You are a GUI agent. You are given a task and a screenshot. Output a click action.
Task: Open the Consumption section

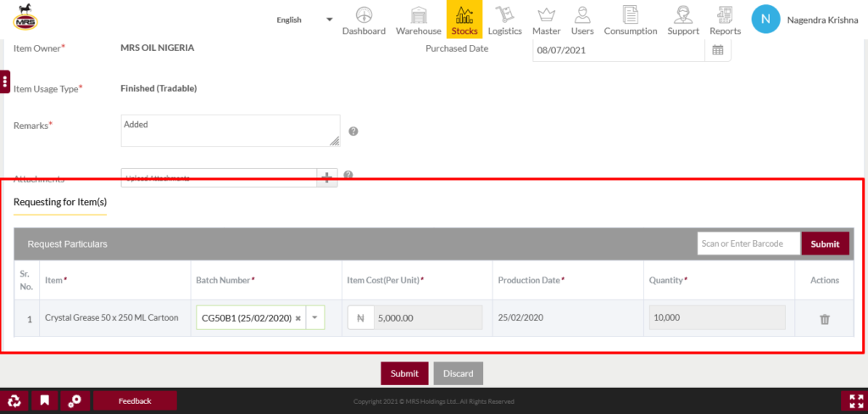point(631,20)
